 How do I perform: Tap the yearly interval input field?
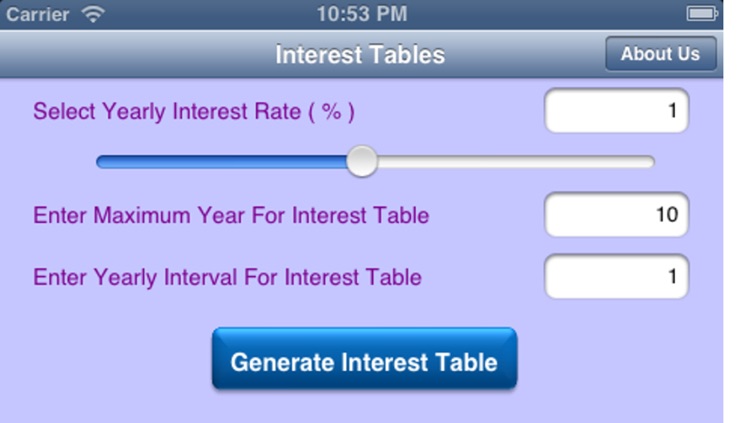(x=616, y=276)
